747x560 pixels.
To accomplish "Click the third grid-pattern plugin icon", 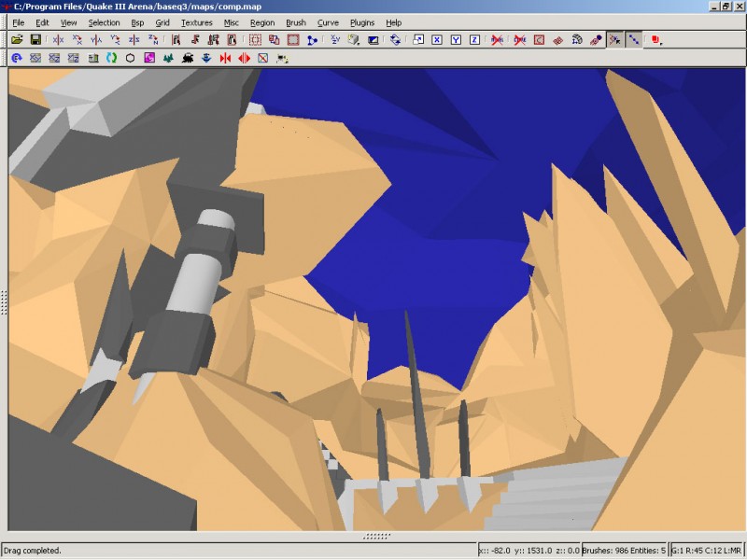I will point(74,58).
